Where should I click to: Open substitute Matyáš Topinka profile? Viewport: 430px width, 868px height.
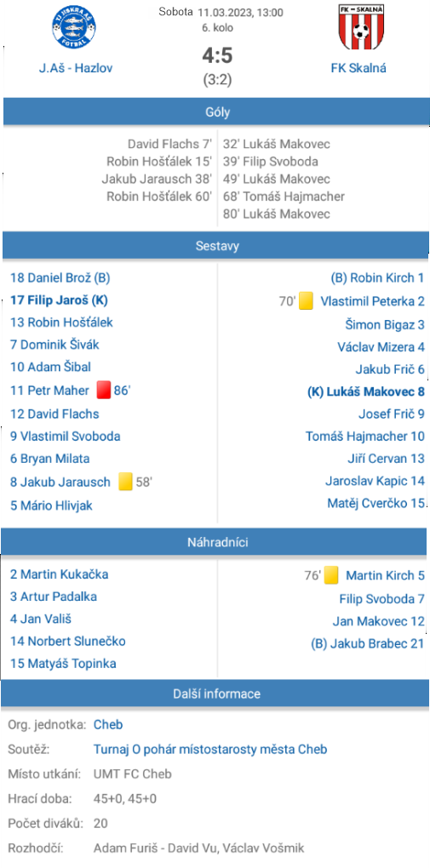[63, 663]
